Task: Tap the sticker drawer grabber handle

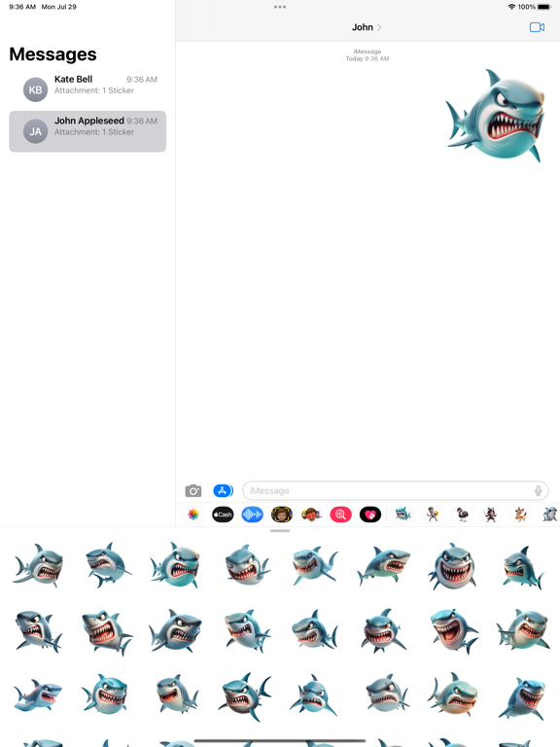Action: (280, 531)
